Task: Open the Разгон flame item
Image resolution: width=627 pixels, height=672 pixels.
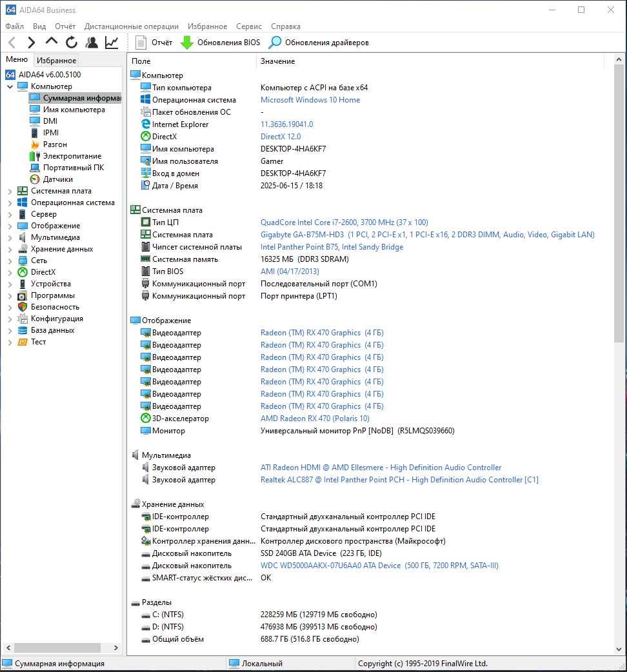Action: click(x=55, y=144)
